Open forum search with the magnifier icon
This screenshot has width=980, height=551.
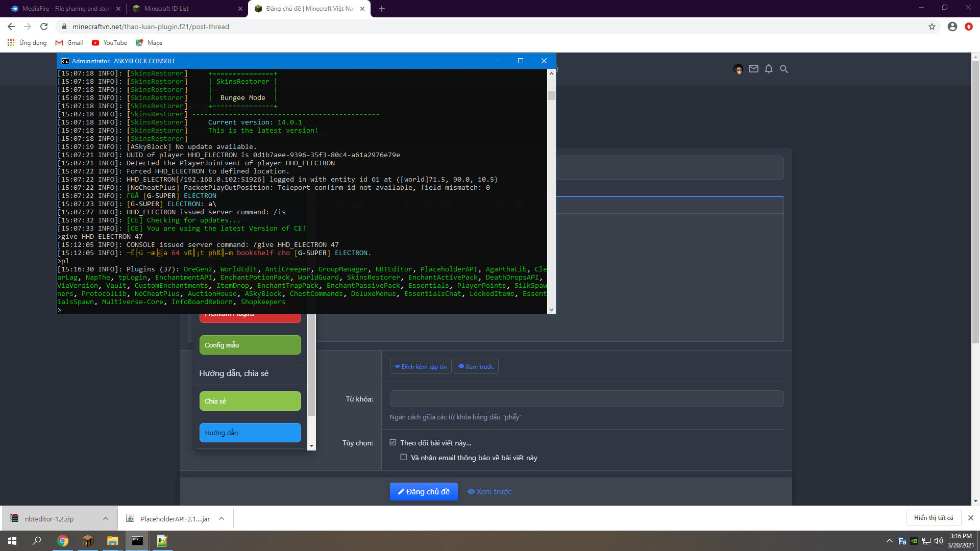coord(784,69)
